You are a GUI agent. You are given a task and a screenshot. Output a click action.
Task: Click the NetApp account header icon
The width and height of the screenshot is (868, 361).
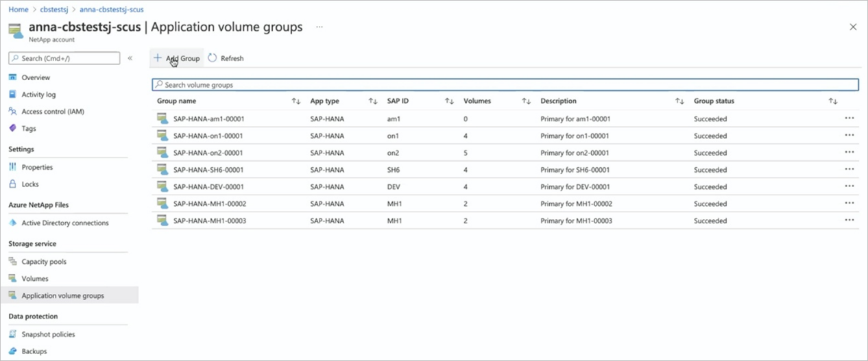tap(16, 32)
